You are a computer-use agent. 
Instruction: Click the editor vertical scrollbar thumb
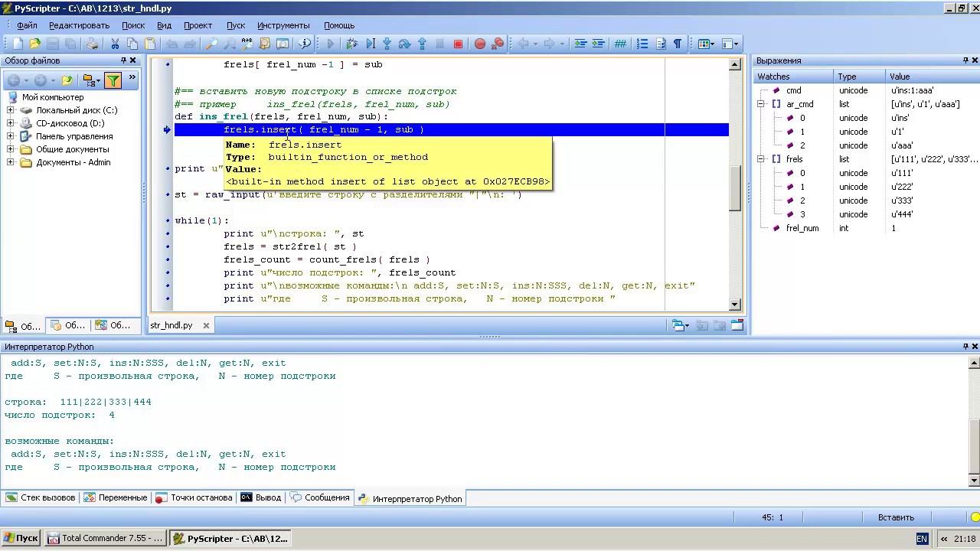click(735, 188)
